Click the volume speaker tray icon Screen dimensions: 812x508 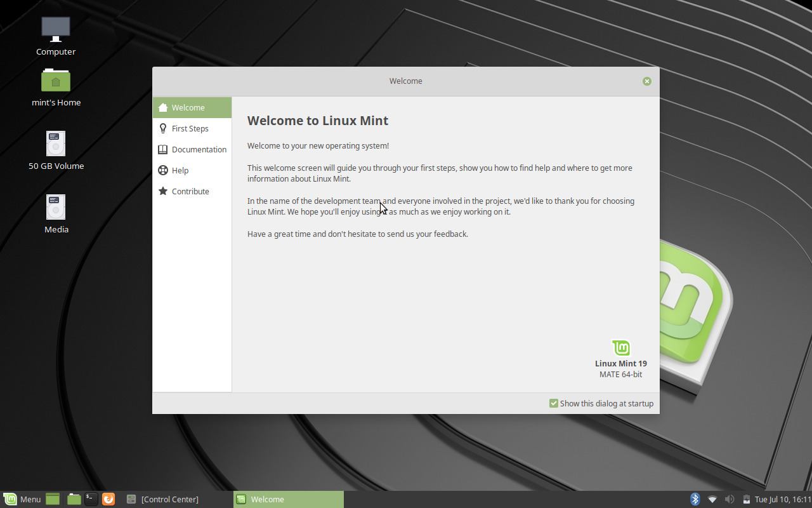tap(730, 499)
